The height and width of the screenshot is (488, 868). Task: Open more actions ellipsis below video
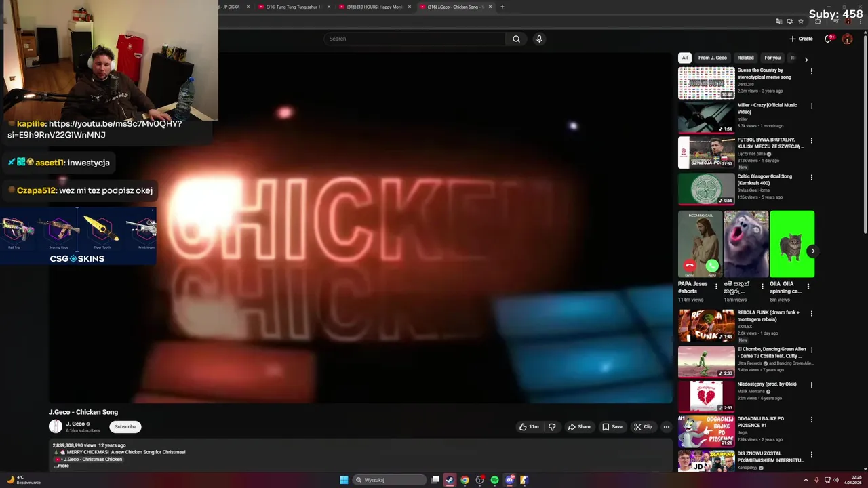(x=667, y=427)
